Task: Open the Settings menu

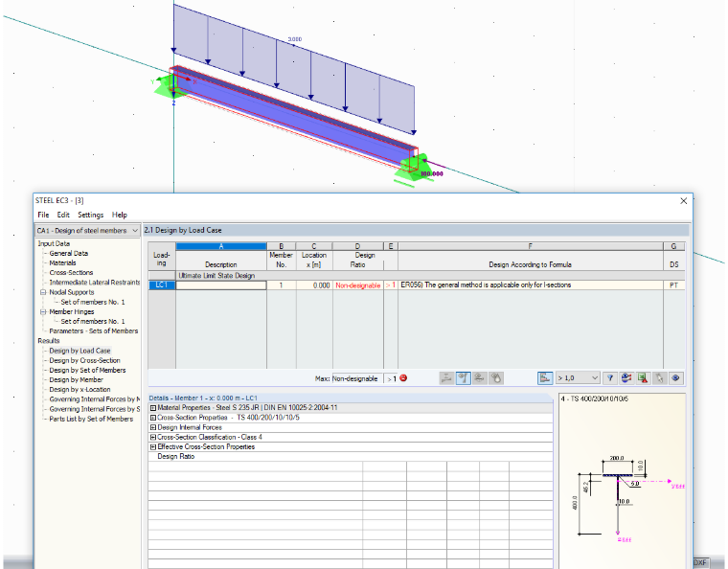Action: click(91, 215)
